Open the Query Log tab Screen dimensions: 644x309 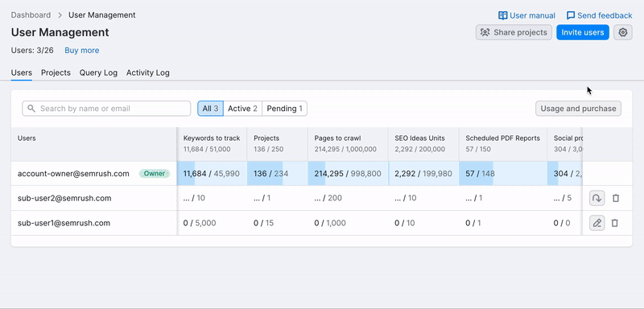click(98, 73)
